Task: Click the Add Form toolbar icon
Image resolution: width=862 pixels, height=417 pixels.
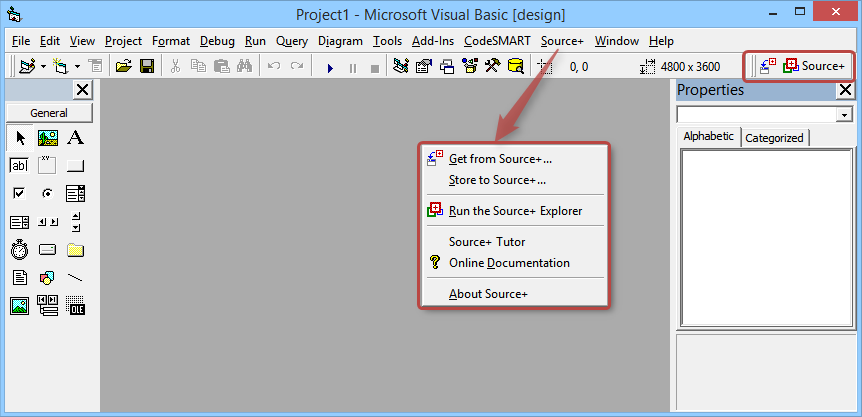Action: [x=59, y=66]
